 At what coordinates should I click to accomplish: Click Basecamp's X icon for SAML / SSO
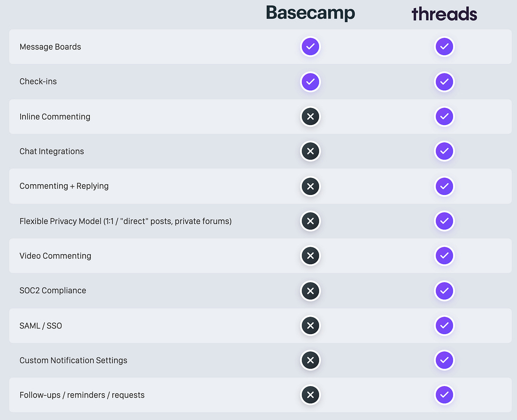(310, 326)
